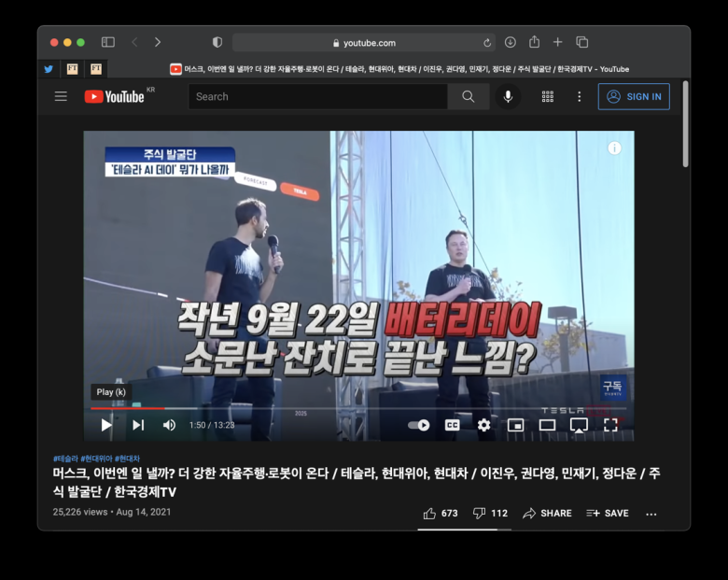The width and height of the screenshot is (728, 580).
Task: Enter full screen mode
Action: click(x=610, y=425)
